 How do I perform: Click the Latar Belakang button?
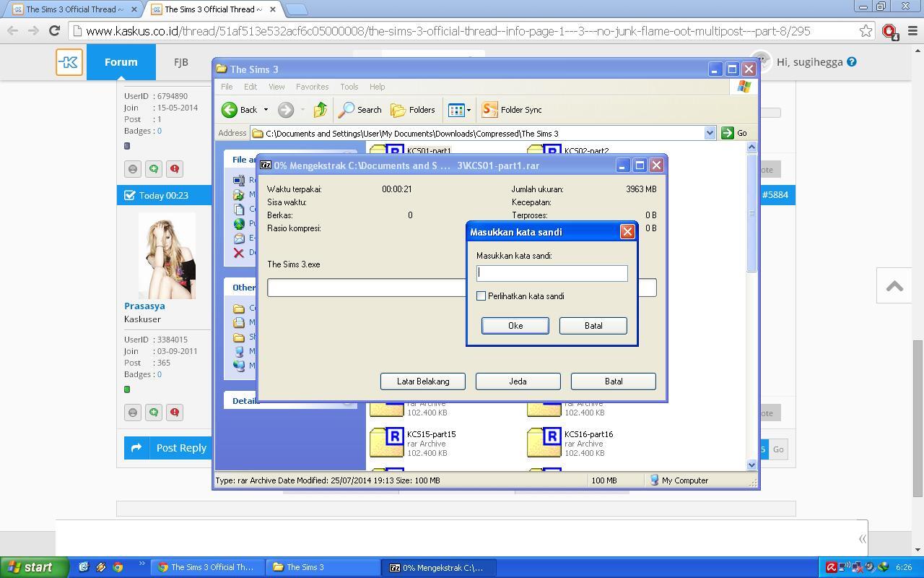[x=423, y=381]
